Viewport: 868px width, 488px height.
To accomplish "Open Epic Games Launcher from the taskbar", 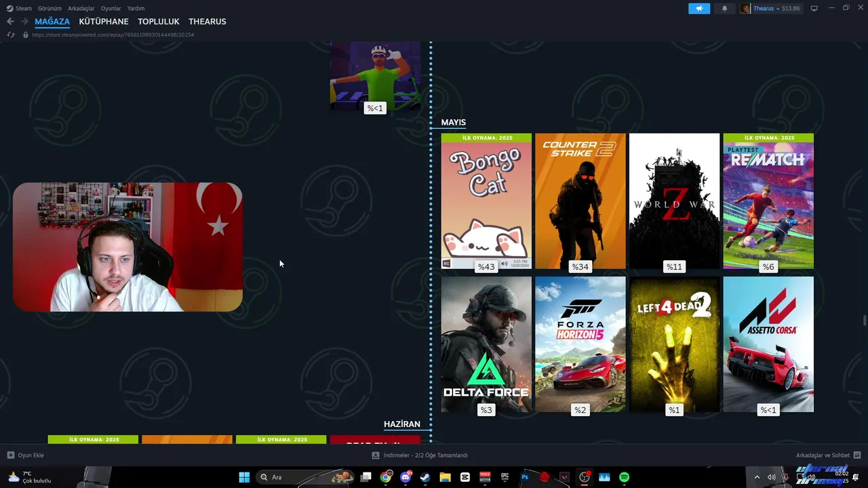I will pyautogui.click(x=505, y=477).
